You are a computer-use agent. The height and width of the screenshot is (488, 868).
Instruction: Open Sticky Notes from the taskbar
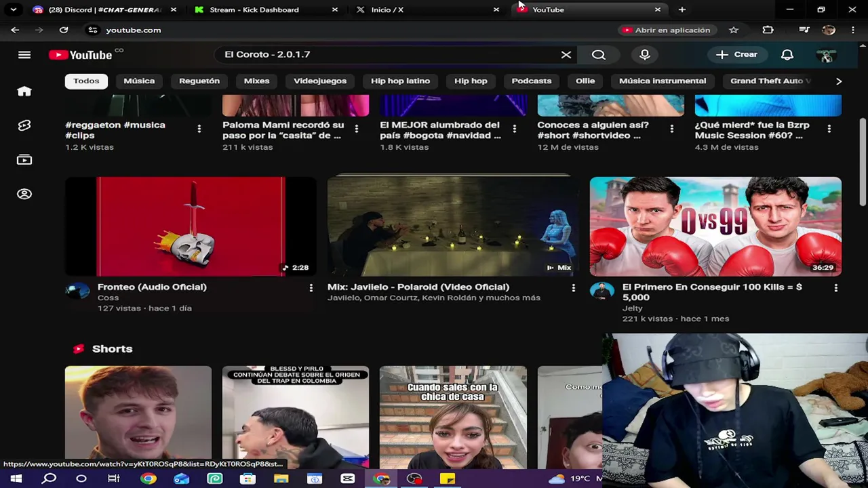coord(448,479)
